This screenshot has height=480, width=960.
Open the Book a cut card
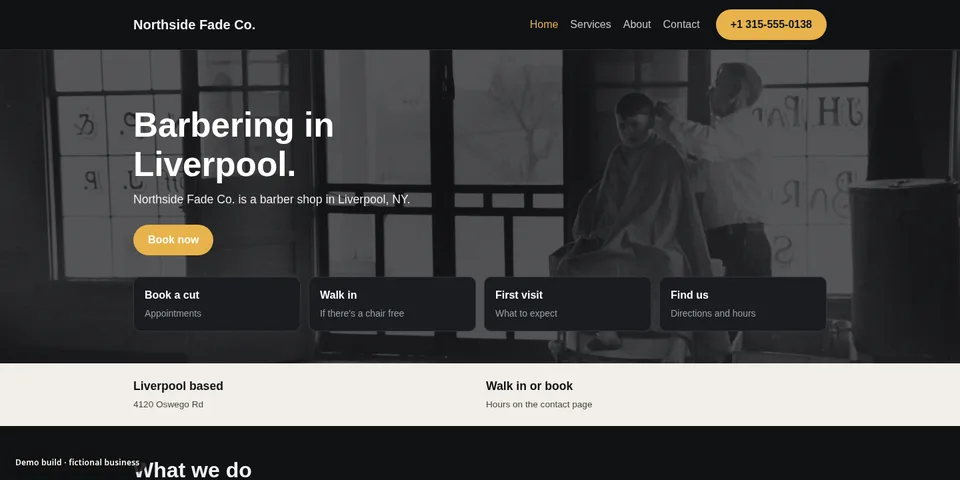pos(217,304)
